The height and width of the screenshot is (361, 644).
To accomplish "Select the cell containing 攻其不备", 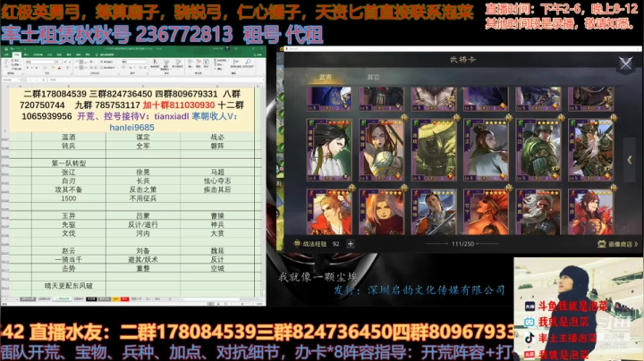I will (x=69, y=189).
